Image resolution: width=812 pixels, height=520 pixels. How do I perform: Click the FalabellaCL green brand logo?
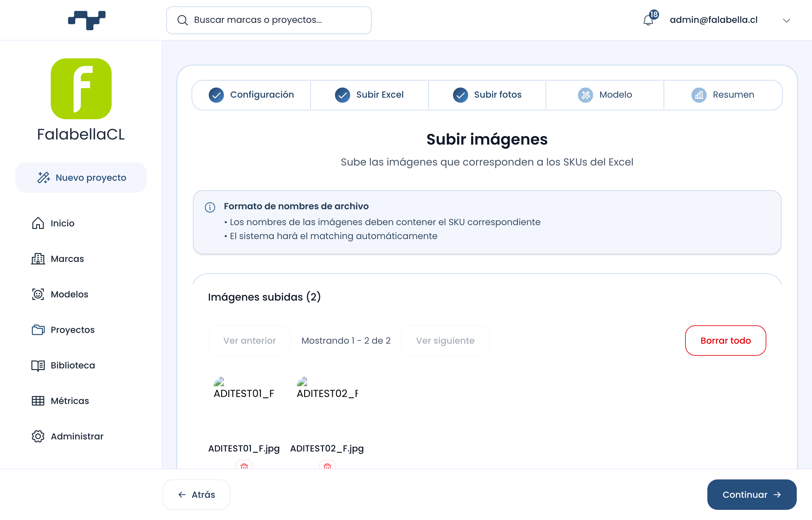(81, 89)
